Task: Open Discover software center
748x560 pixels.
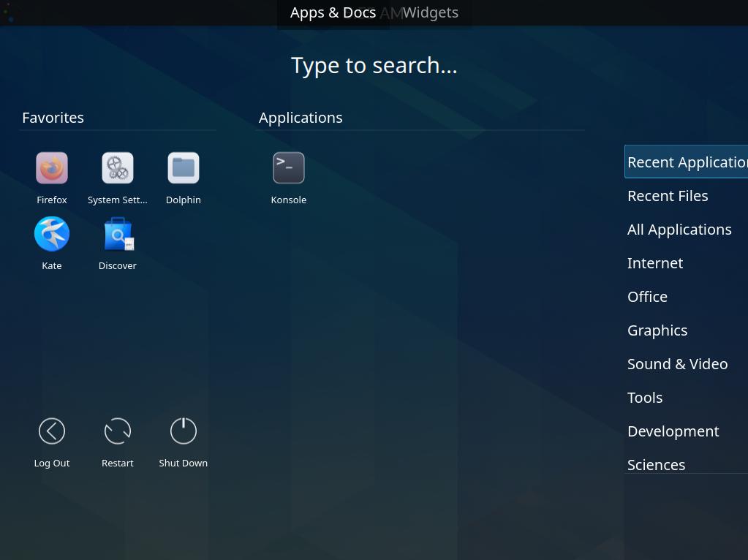Action: tap(117, 233)
